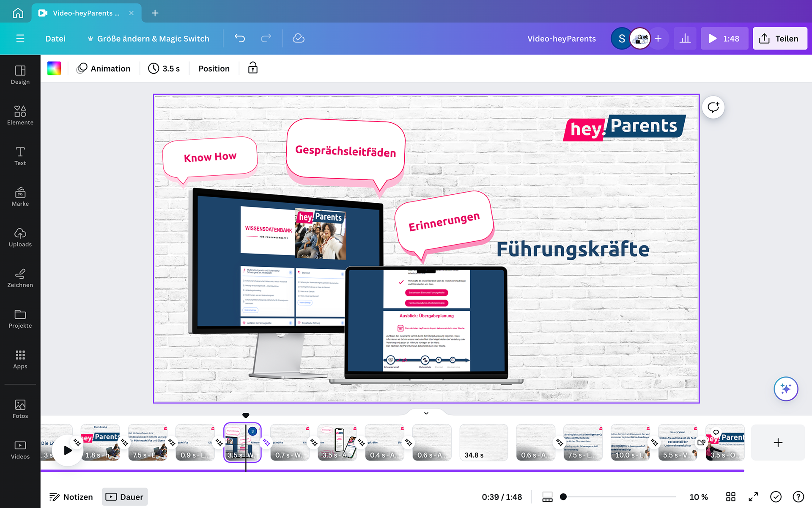Toggle the timeline thumbnail view icon
The image size is (812, 508).
[547, 497]
